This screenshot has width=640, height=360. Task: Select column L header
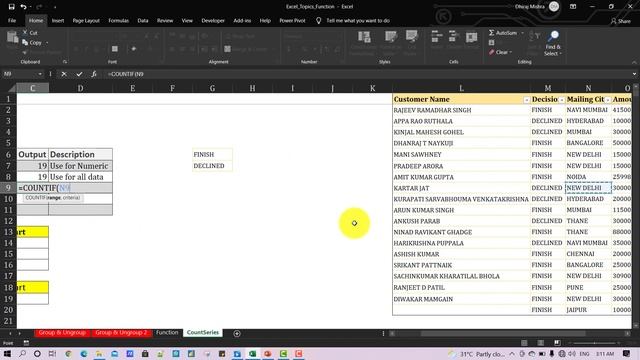click(x=461, y=88)
